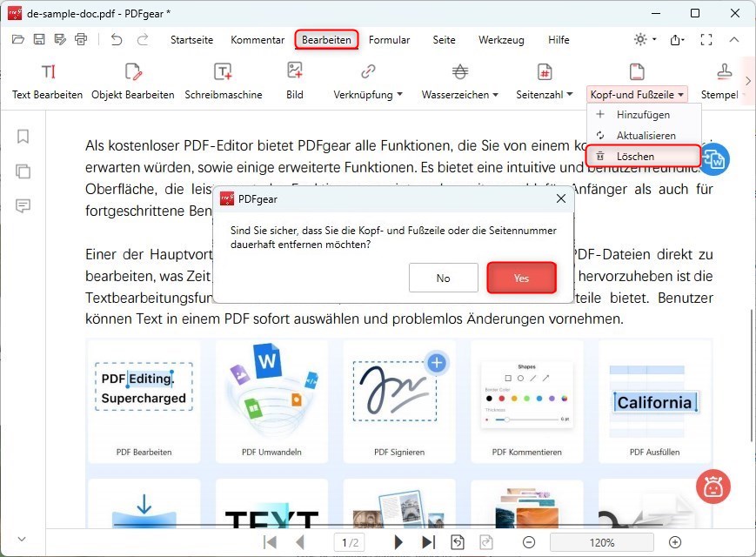Open the Seite tab
This screenshot has width=756, height=557.
pyautogui.click(x=444, y=39)
